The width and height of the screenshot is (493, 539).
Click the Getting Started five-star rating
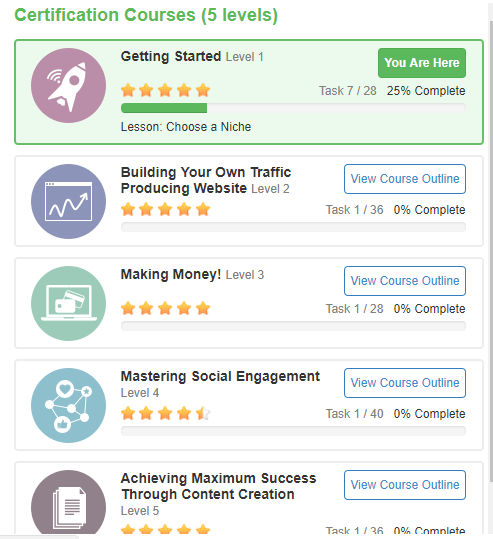click(165, 90)
